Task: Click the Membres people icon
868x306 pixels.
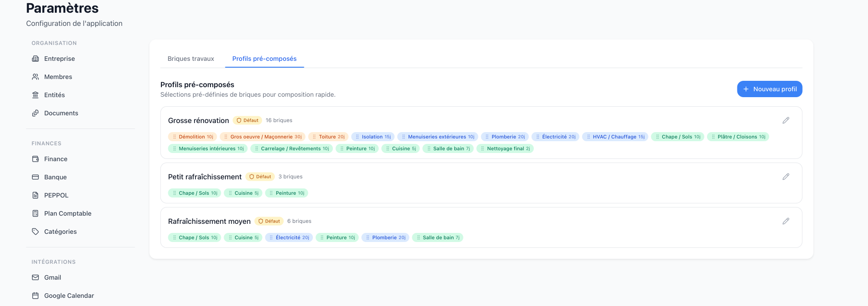Action: coord(35,77)
